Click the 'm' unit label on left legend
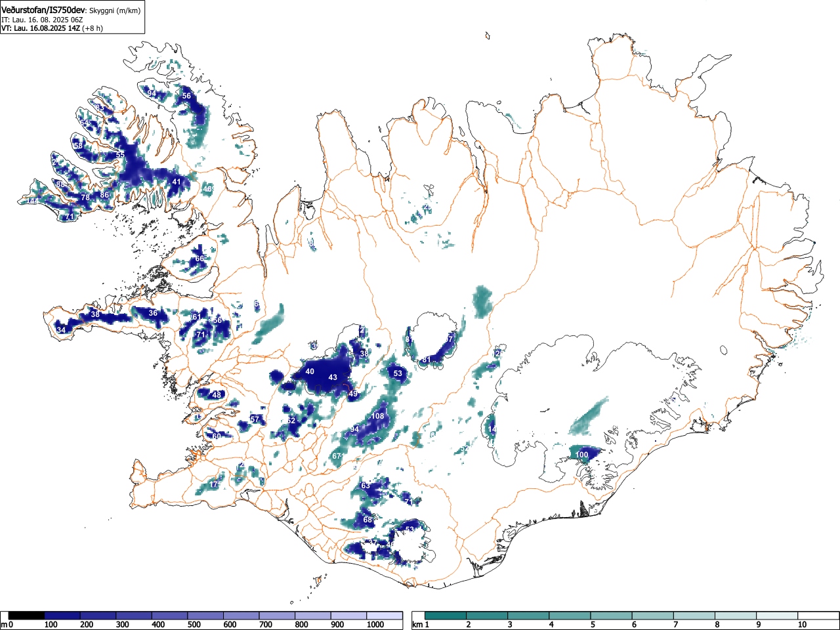840x630 pixels. click(4, 624)
